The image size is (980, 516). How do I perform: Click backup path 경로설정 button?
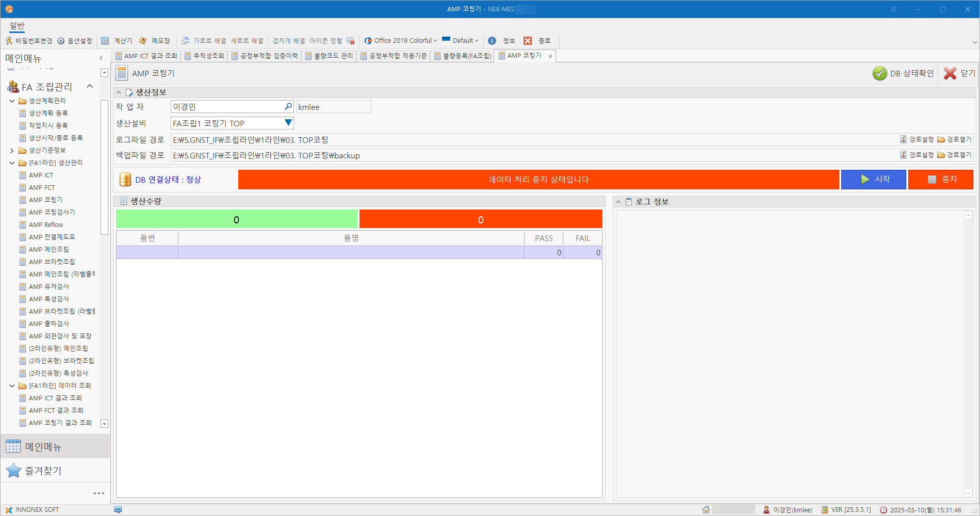917,155
